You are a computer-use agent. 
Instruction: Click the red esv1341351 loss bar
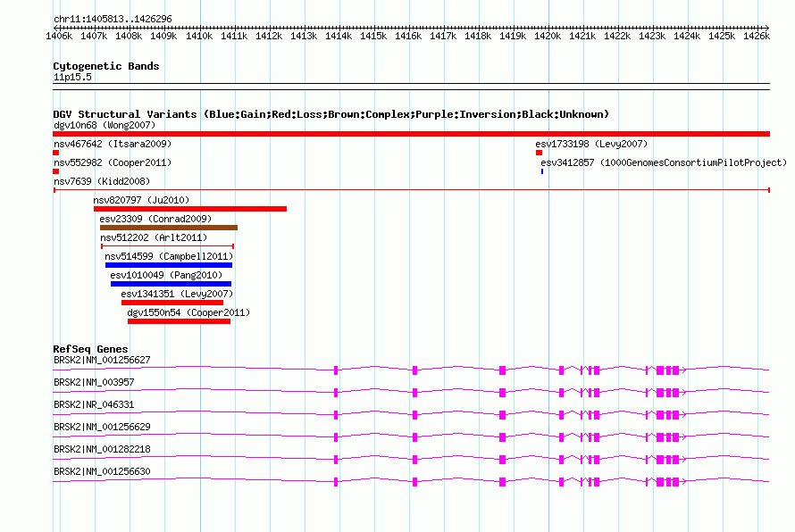[172, 303]
